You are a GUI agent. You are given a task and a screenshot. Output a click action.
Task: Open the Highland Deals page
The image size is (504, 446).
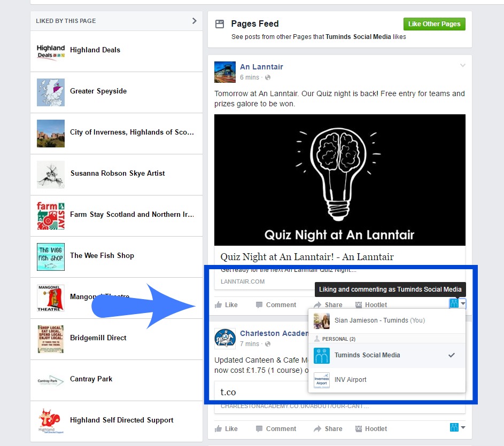(x=95, y=50)
